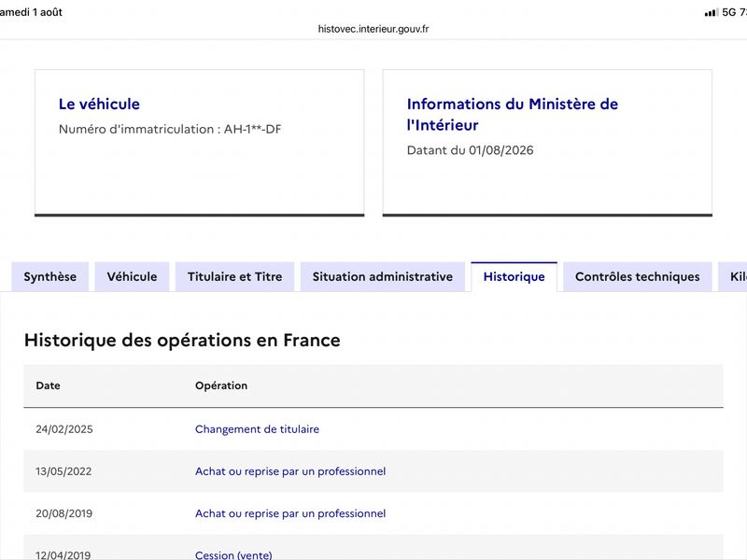The width and height of the screenshot is (747, 560).
Task: Select the Historique tab
Action: (514, 276)
